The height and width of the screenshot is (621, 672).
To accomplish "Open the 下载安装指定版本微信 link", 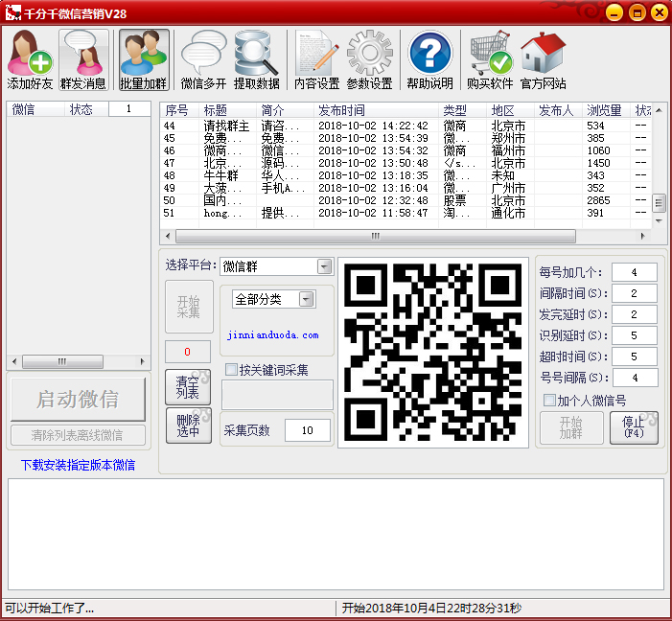I will (78, 465).
